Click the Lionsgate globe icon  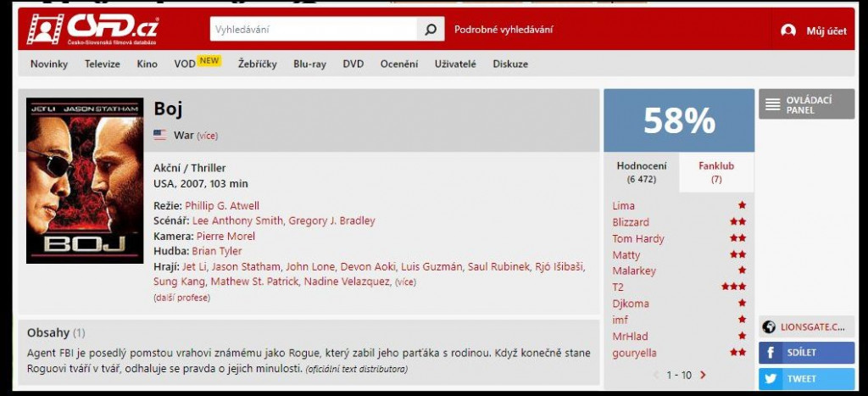(x=768, y=326)
